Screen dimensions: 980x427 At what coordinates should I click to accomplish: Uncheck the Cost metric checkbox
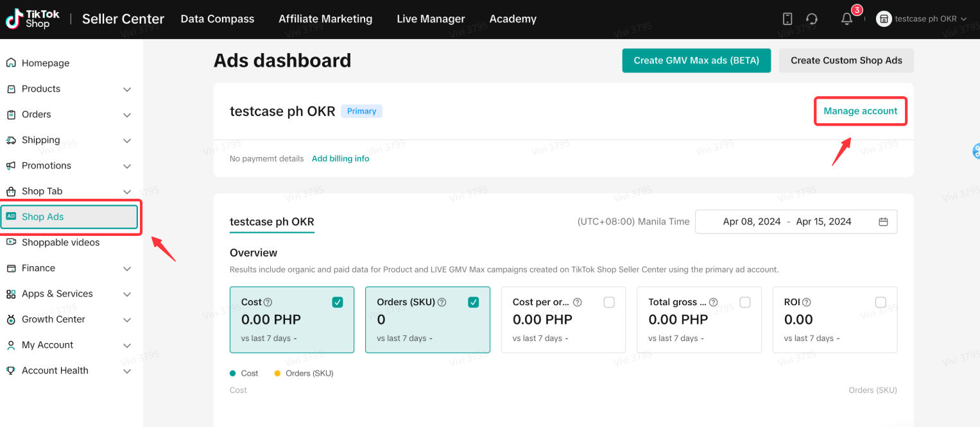tap(338, 302)
